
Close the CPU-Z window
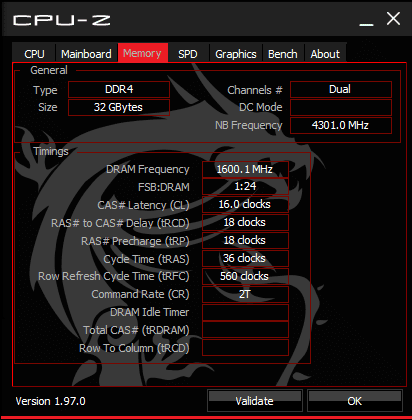pos(393,19)
